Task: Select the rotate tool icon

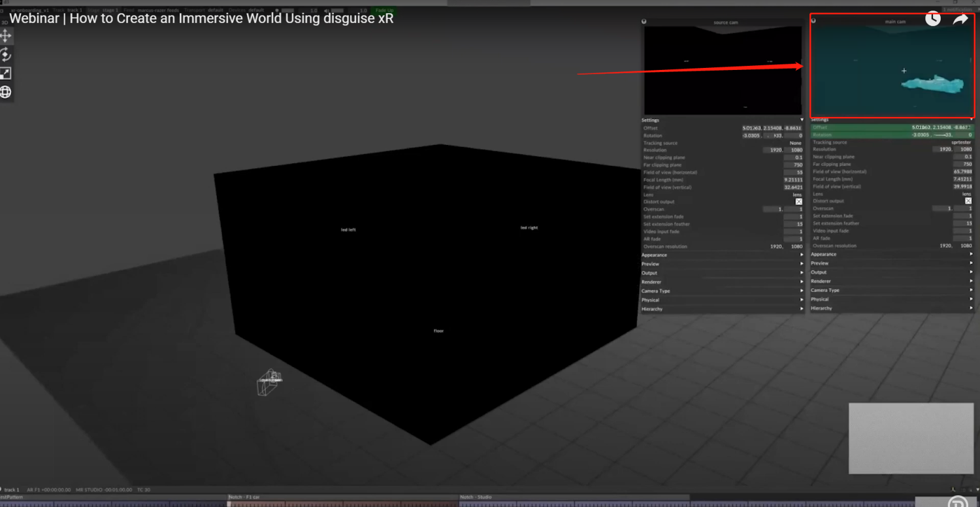Action: pos(6,54)
